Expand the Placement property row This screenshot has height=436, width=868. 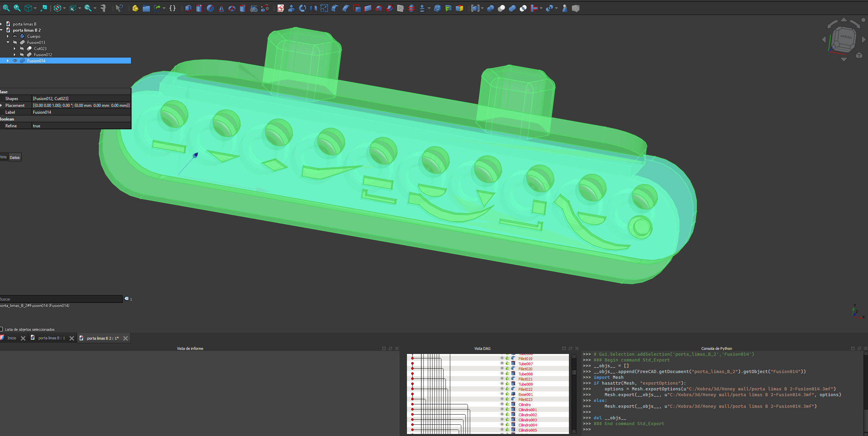pos(1,106)
